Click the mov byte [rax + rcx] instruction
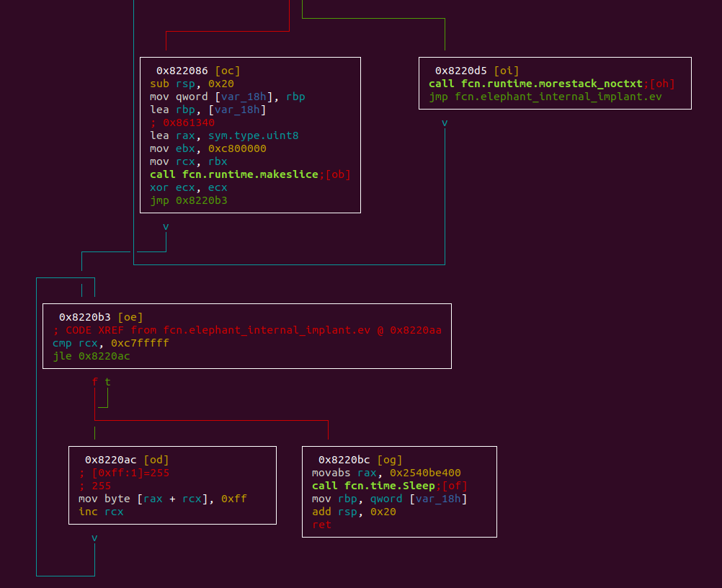Screen dimensions: 722x588 pyautogui.click(x=163, y=499)
